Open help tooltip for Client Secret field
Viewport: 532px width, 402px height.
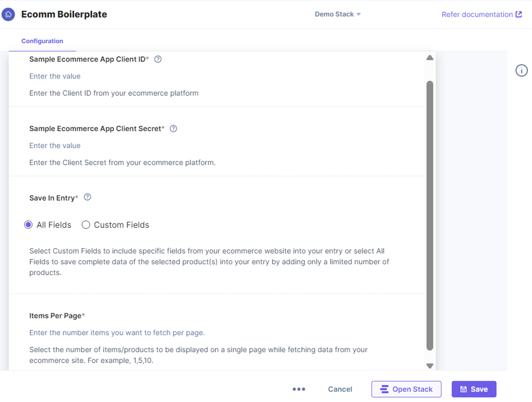[x=173, y=129]
